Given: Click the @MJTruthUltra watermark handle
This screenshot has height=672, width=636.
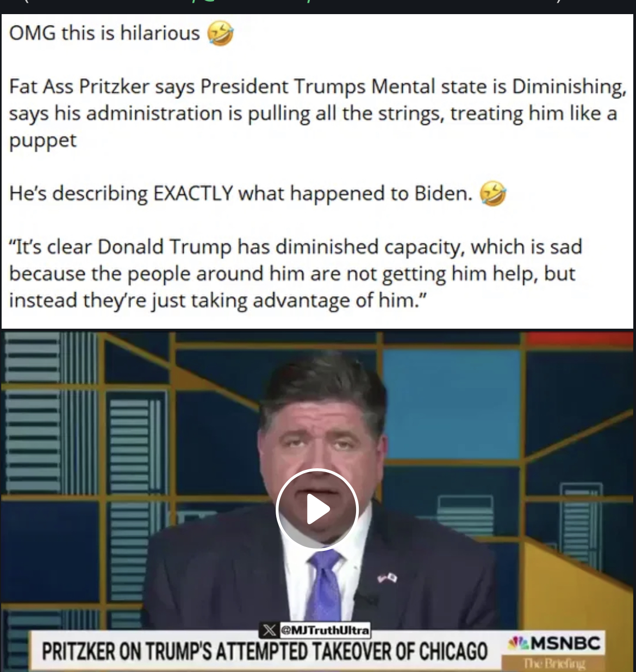Looking at the screenshot, I should (325, 631).
